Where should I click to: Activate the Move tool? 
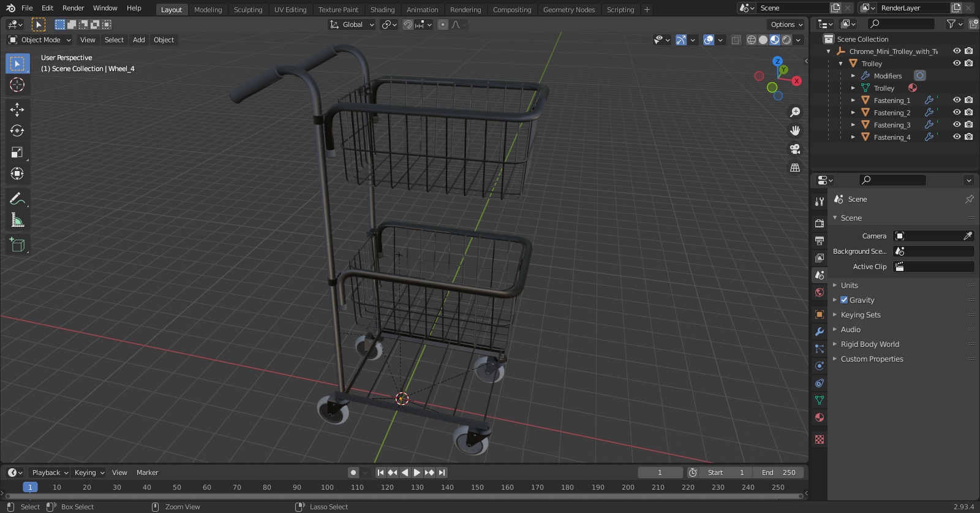click(x=17, y=109)
